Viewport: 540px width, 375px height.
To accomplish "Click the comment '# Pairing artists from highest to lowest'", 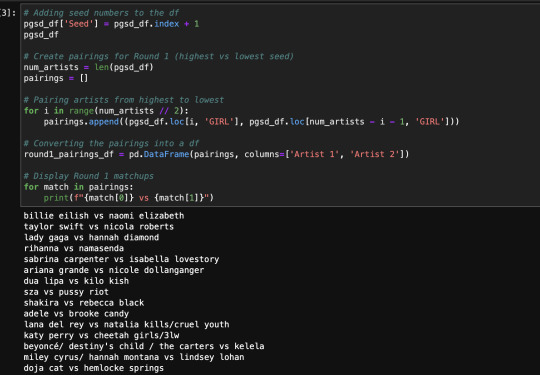I will click(124, 100).
